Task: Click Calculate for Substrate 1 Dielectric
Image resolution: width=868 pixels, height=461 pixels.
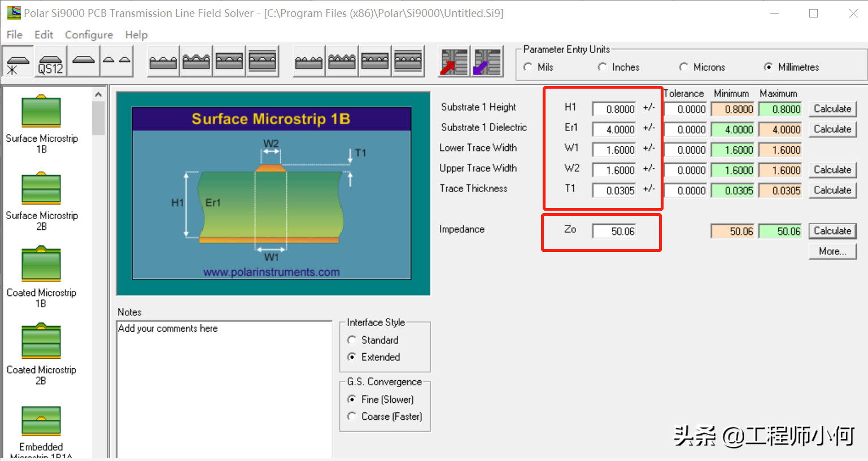Action: pos(832,129)
